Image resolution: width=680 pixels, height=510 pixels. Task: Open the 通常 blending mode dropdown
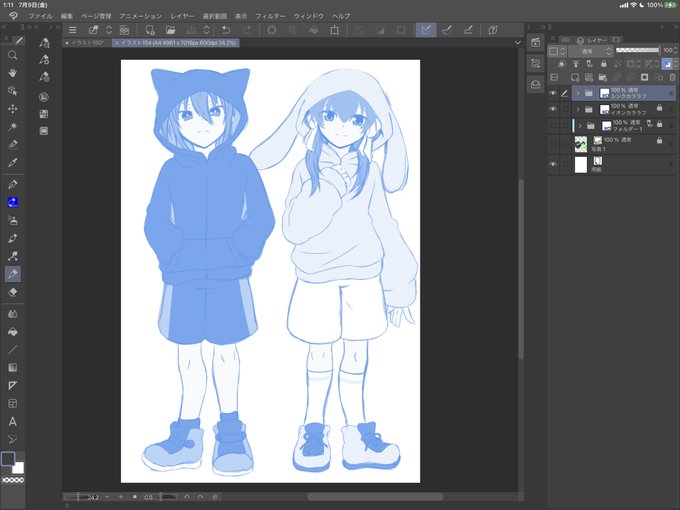[591, 51]
